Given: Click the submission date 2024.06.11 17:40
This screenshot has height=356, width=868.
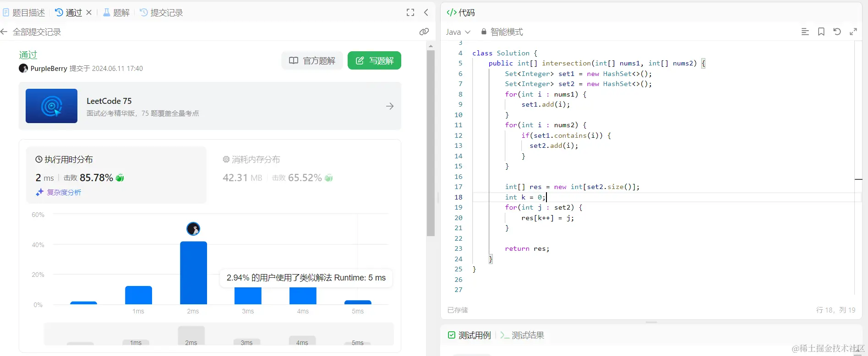Looking at the screenshot, I should pos(117,68).
